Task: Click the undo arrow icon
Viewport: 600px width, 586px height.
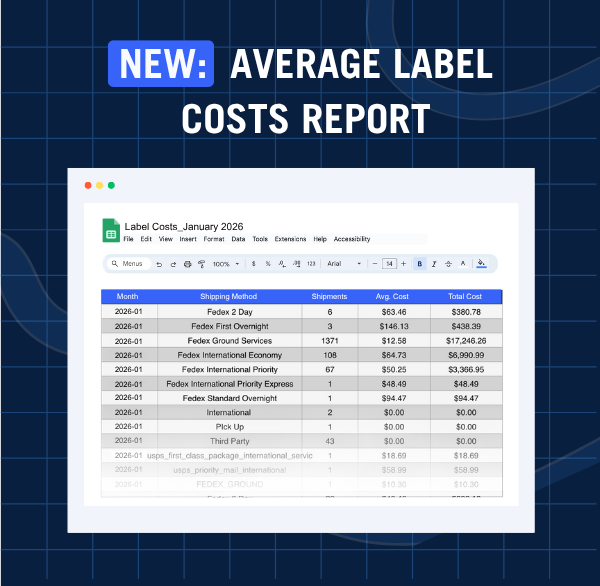Action: (160, 264)
